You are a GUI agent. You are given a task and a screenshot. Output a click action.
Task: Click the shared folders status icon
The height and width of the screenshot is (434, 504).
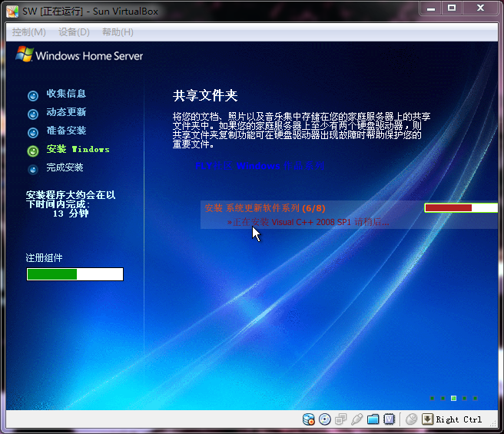point(373,419)
